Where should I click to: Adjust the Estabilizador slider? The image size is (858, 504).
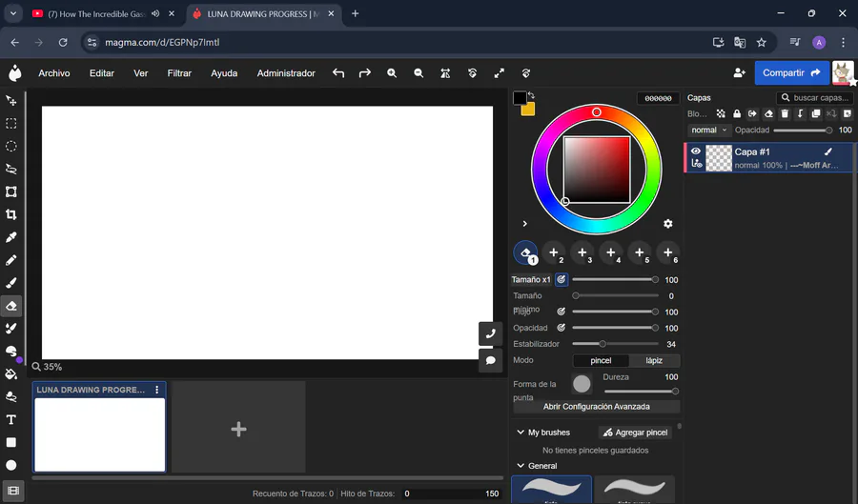tap(615, 344)
